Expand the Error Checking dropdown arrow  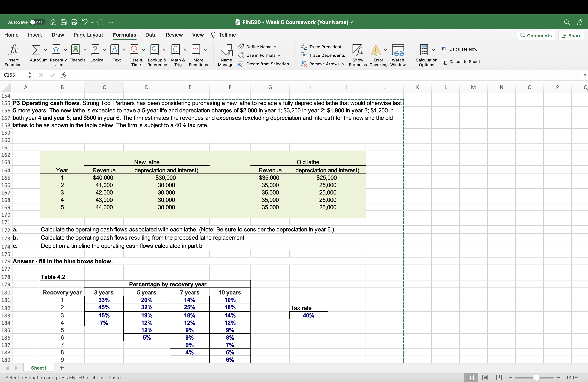coord(385,50)
